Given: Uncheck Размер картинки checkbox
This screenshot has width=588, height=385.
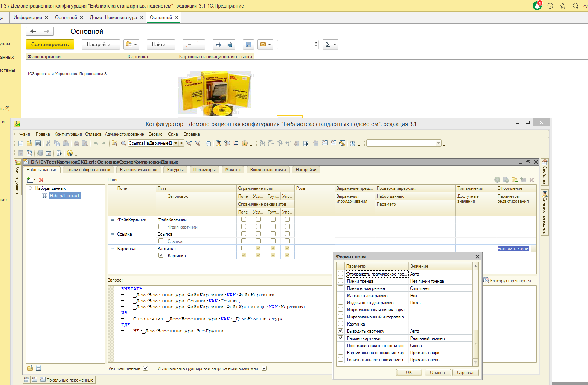Looking at the screenshot, I should (x=341, y=338).
